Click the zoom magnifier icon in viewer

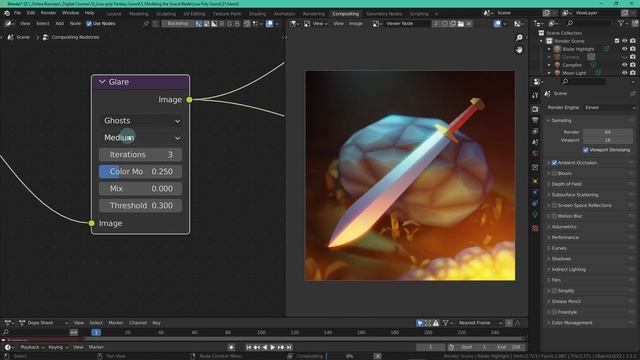pyautogui.click(x=519, y=38)
